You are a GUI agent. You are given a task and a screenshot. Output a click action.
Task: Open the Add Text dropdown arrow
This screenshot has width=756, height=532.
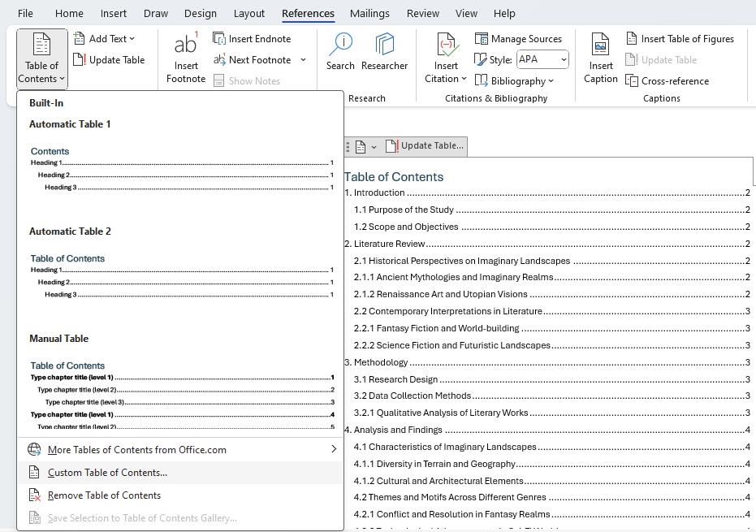(x=132, y=39)
